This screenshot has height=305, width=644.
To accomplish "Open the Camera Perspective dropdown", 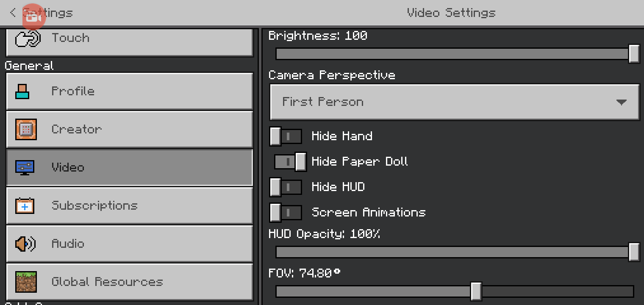I will click(x=454, y=102).
